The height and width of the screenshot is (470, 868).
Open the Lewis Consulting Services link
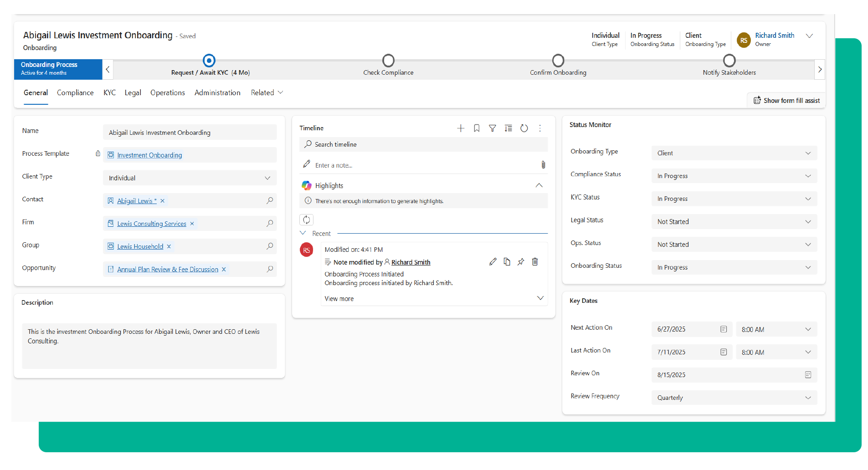[151, 224]
